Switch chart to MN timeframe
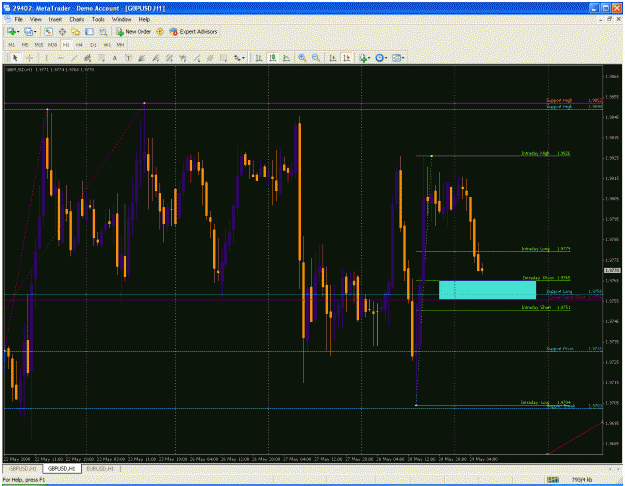 [120, 45]
